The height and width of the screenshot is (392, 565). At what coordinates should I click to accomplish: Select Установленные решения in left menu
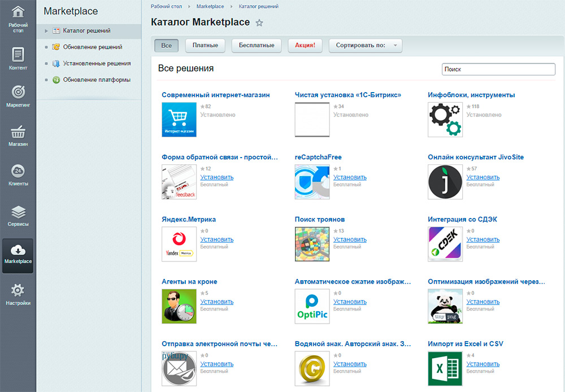click(97, 64)
